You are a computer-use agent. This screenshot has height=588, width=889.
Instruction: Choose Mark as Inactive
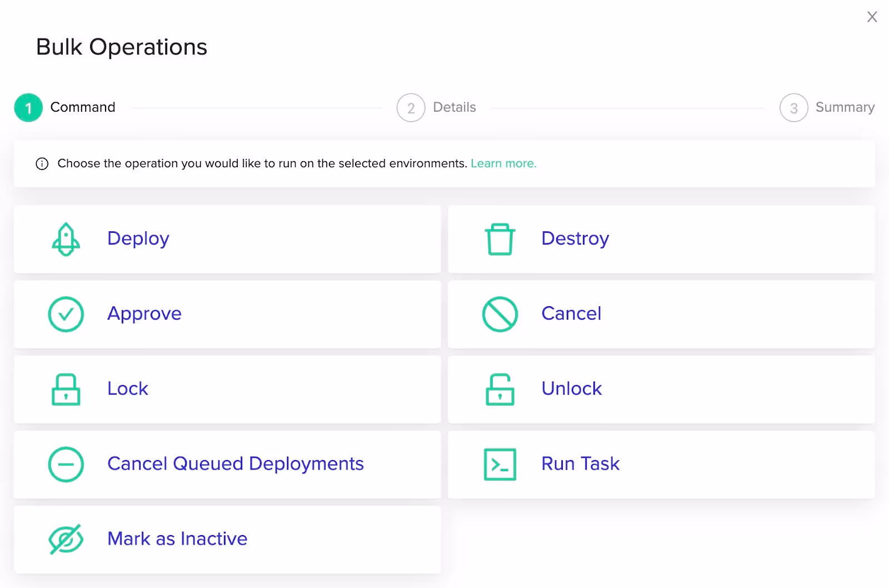227,539
